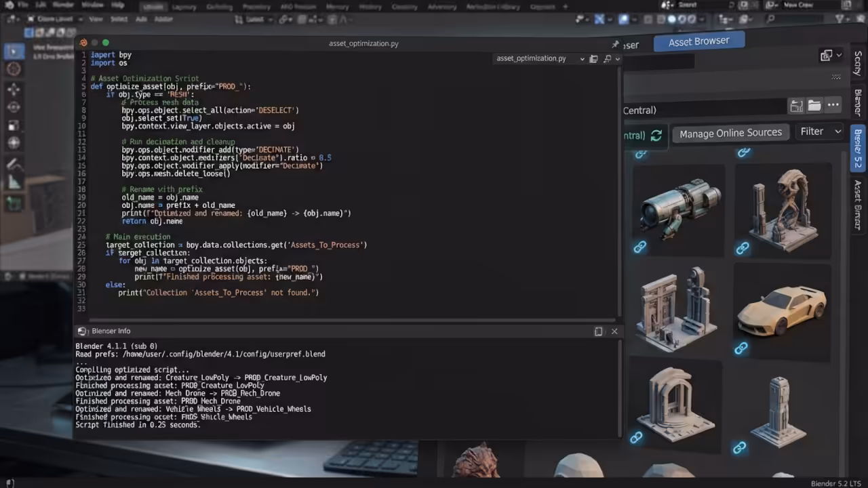
Task: Select the stone tower asset thumbnail
Action: point(779,410)
